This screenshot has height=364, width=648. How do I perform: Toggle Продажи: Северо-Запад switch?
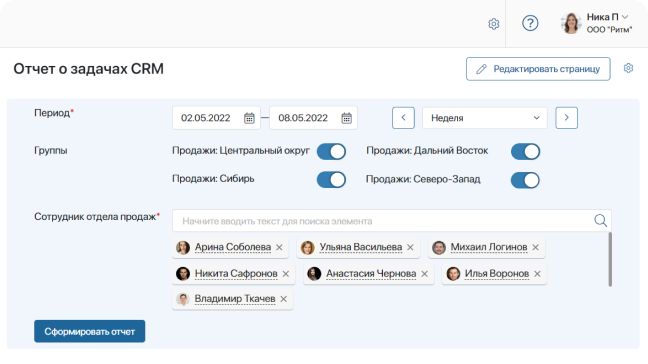(x=525, y=180)
